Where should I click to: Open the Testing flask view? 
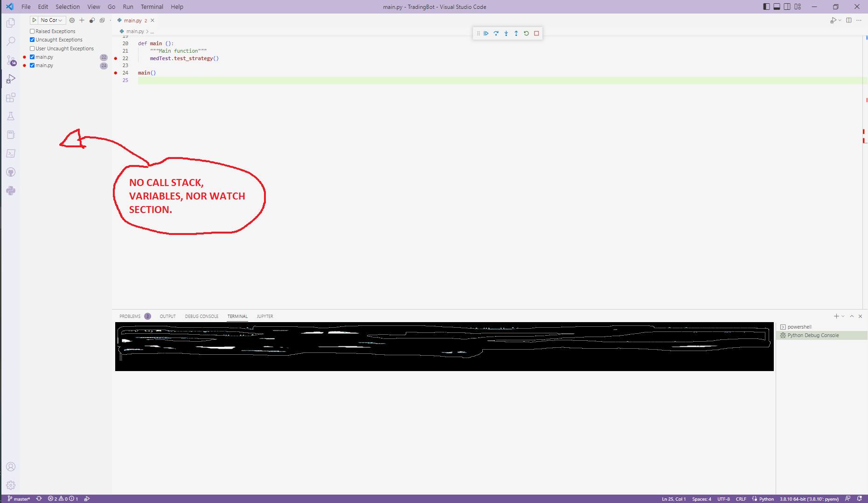click(x=11, y=116)
